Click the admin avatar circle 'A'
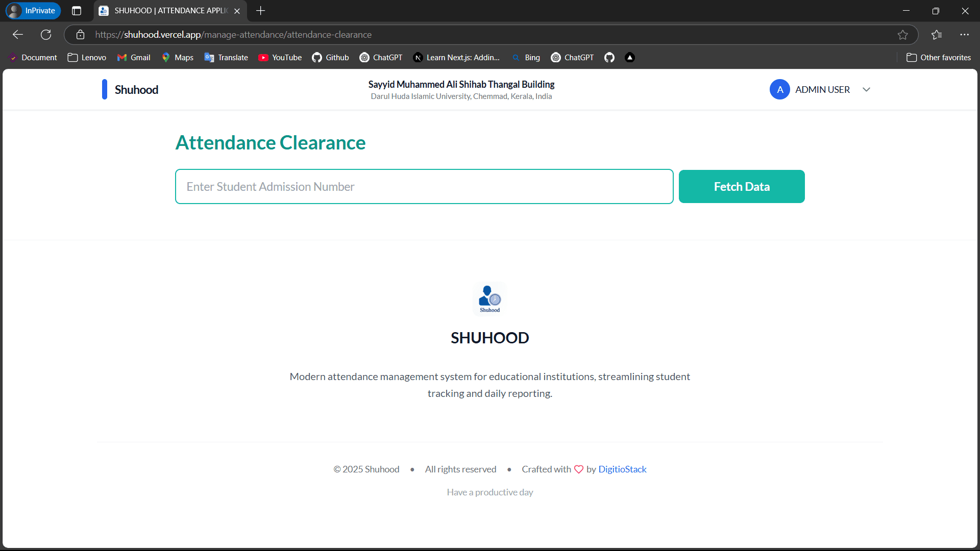 point(780,90)
